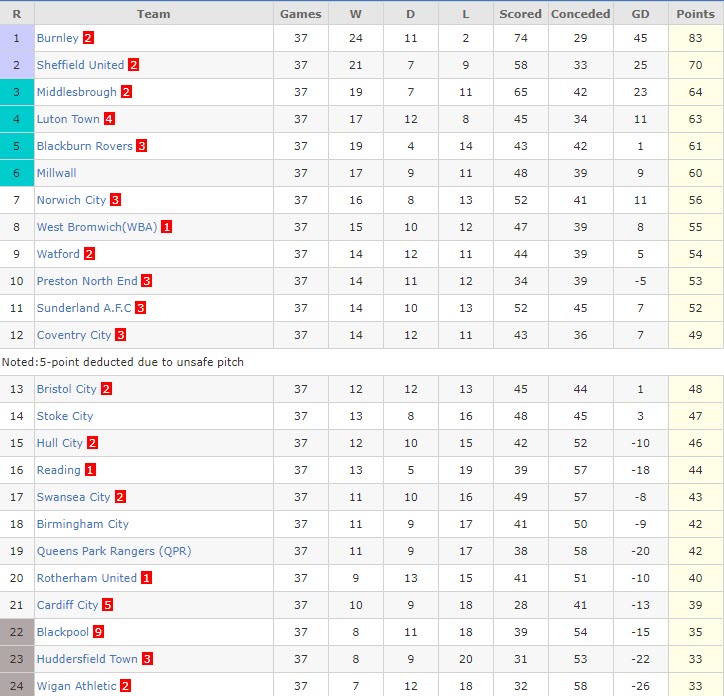This screenshot has width=724, height=696.
Task: Open the Birmingham City team link
Action: pos(83,524)
